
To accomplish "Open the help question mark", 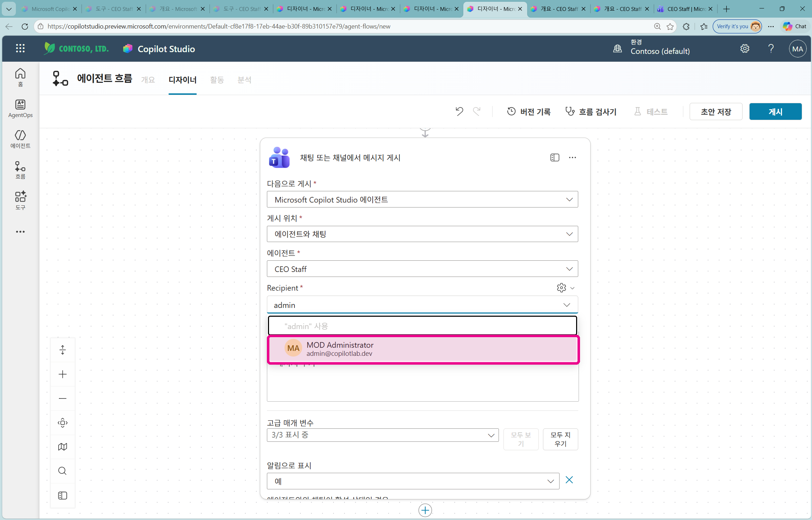I will point(771,49).
